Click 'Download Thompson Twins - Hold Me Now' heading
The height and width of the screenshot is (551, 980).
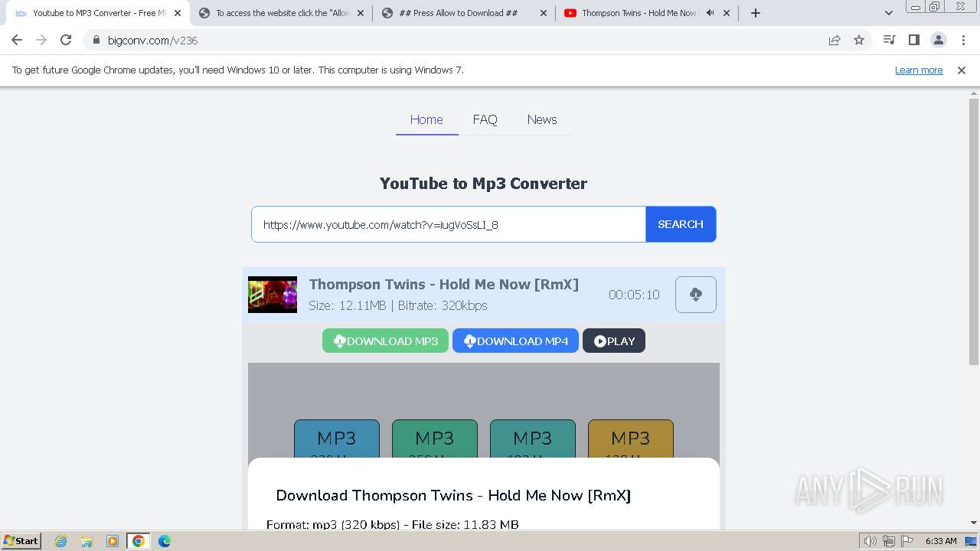click(x=453, y=495)
